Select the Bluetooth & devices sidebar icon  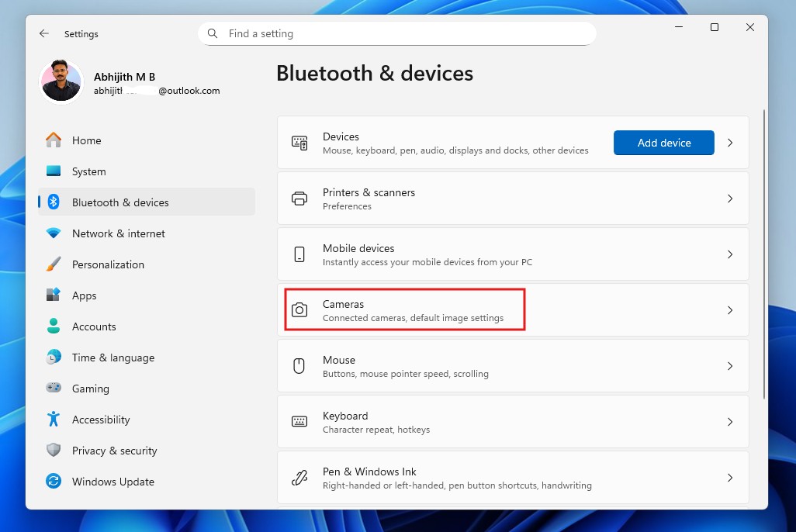pyautogui.click(x=53, y=202)
